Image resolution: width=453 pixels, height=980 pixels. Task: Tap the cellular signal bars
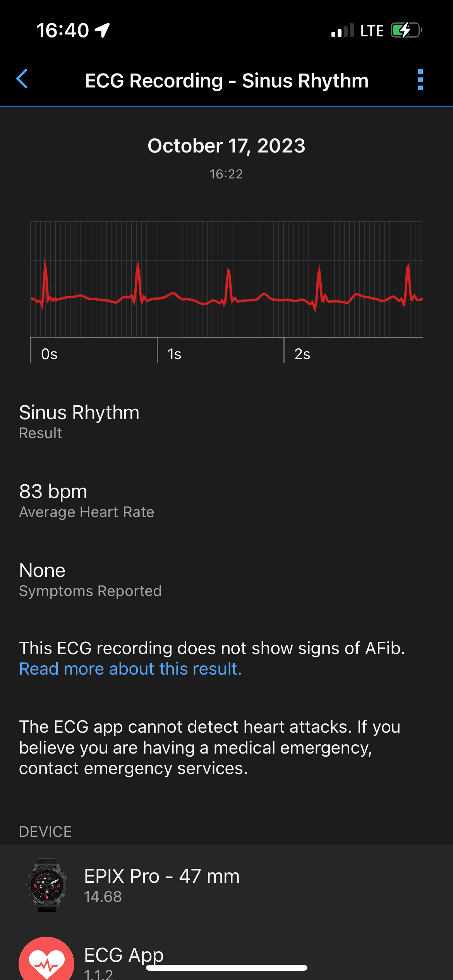(x=342, y=29)
